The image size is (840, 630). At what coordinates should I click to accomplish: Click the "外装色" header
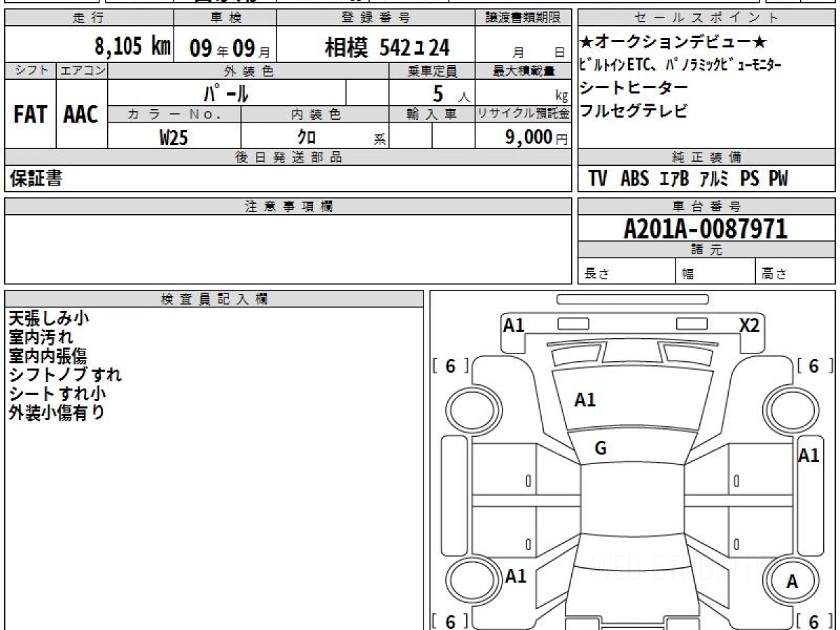248,71
